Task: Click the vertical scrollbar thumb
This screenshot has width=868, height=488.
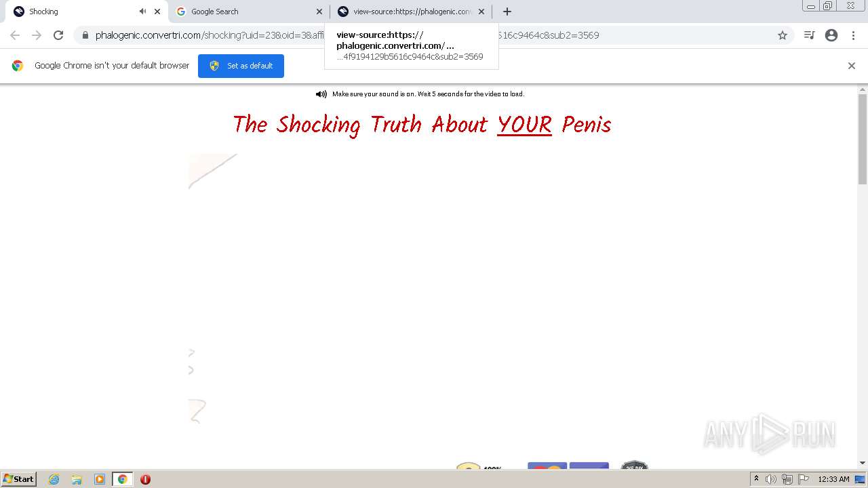Action: tap(863, 139)
